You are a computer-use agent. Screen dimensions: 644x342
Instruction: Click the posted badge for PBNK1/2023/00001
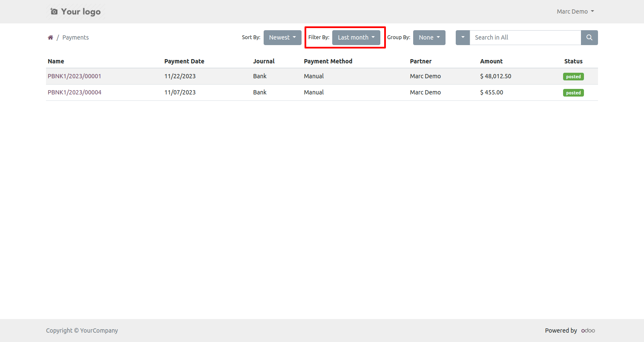573,77
